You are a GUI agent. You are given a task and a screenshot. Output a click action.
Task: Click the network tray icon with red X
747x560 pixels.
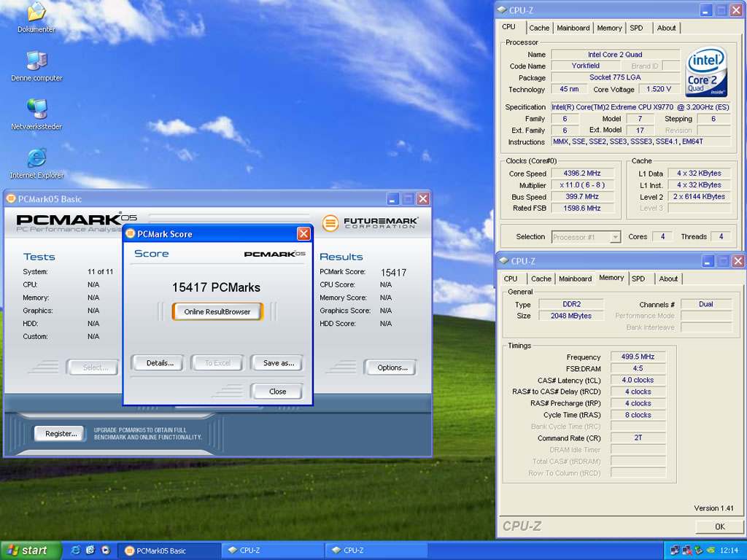click(687, 550)
